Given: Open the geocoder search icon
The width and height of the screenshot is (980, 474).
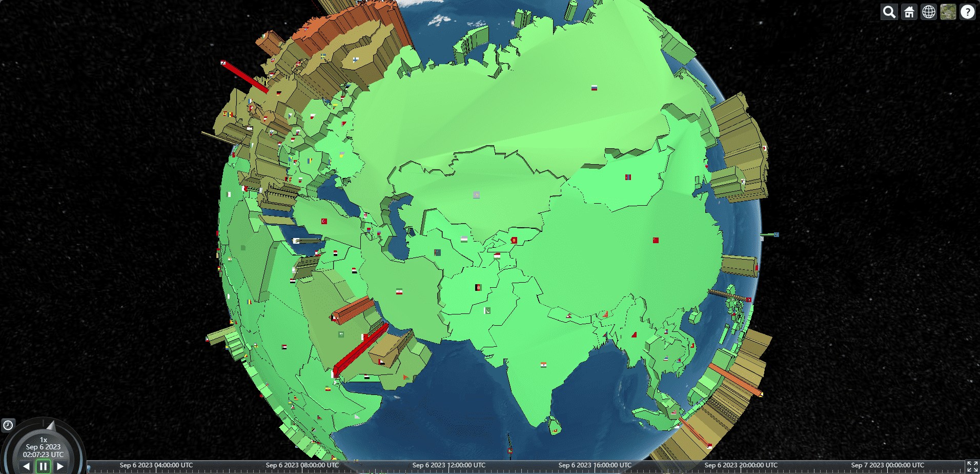Looking at the screenshot, I should (x=889, y=12).
